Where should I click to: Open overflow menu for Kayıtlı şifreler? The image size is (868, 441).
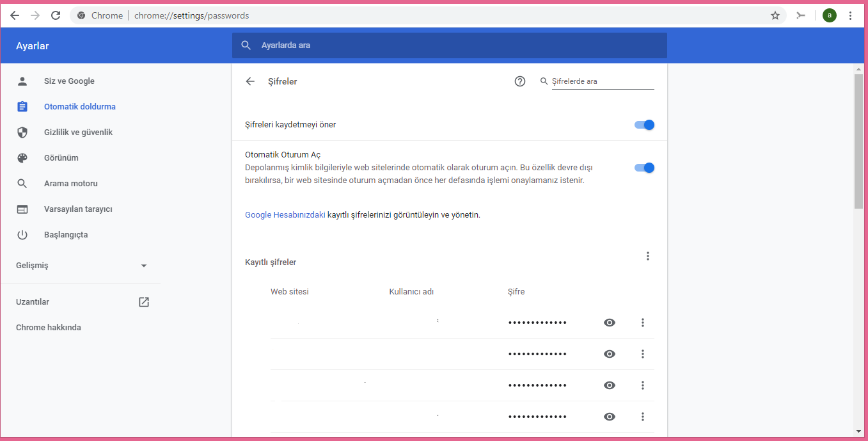click(x=648, y=255)
